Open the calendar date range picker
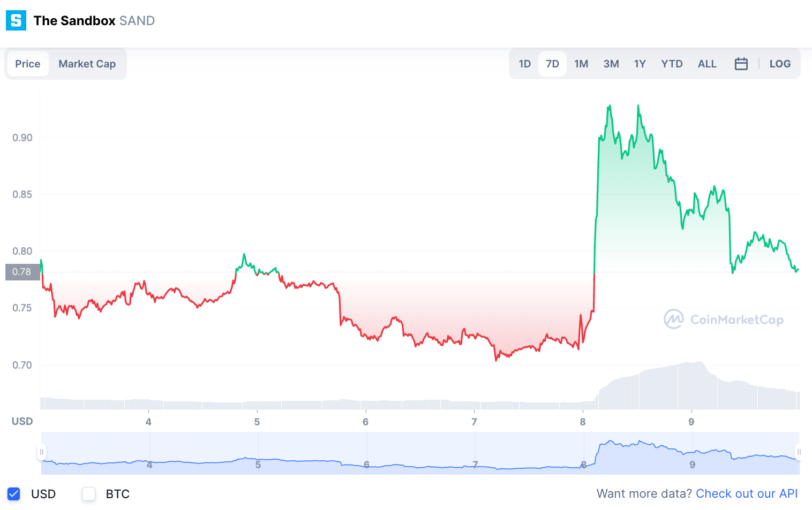Image resolution: width=812 pixels, height=510 pixels. [741, 64]
